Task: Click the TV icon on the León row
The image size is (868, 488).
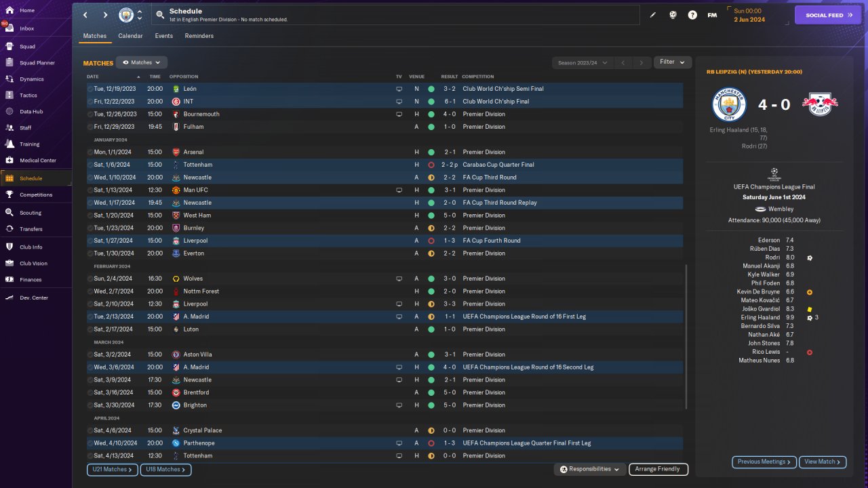Action: point(399,89)
